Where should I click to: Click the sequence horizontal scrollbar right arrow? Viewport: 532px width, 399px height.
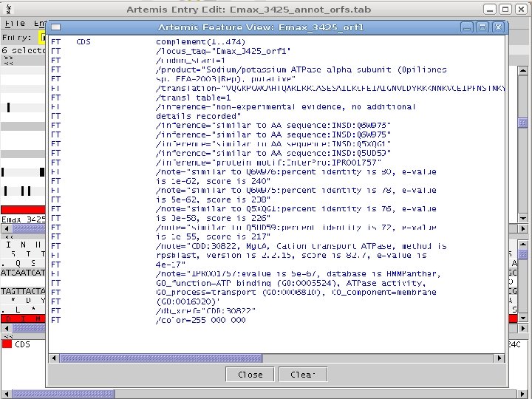pyautogui.click(x=523, y=328)
